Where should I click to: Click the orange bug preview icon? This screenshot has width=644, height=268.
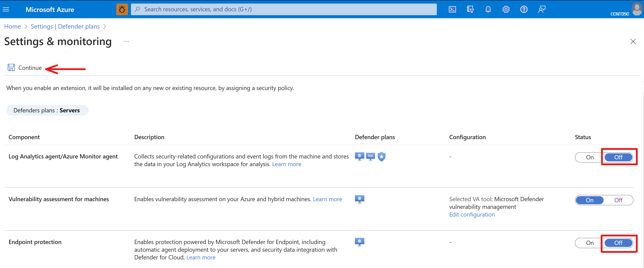pyautogui.click(x=122, y=9)
